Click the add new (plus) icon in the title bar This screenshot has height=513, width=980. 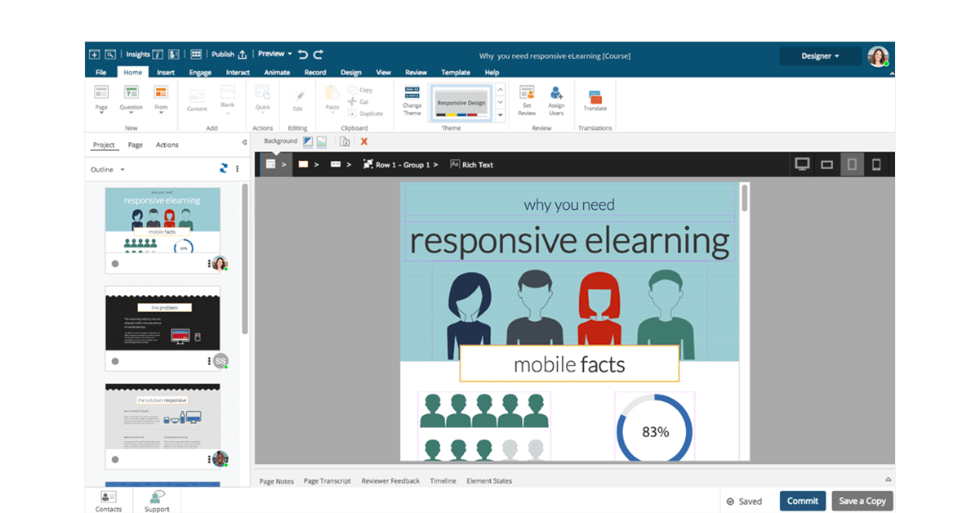click(x=95, y=55)
